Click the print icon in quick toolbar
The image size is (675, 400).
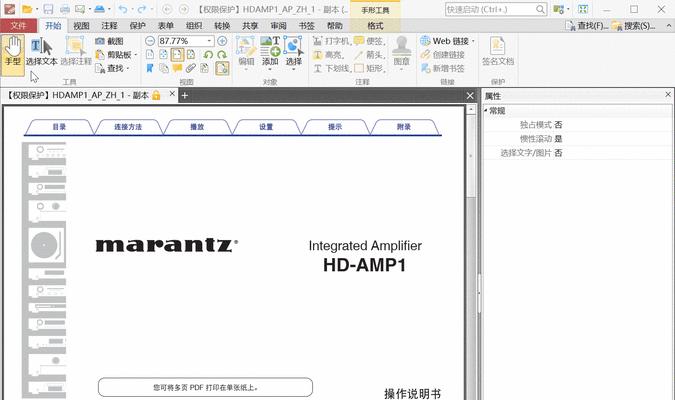tap(65, 9)
